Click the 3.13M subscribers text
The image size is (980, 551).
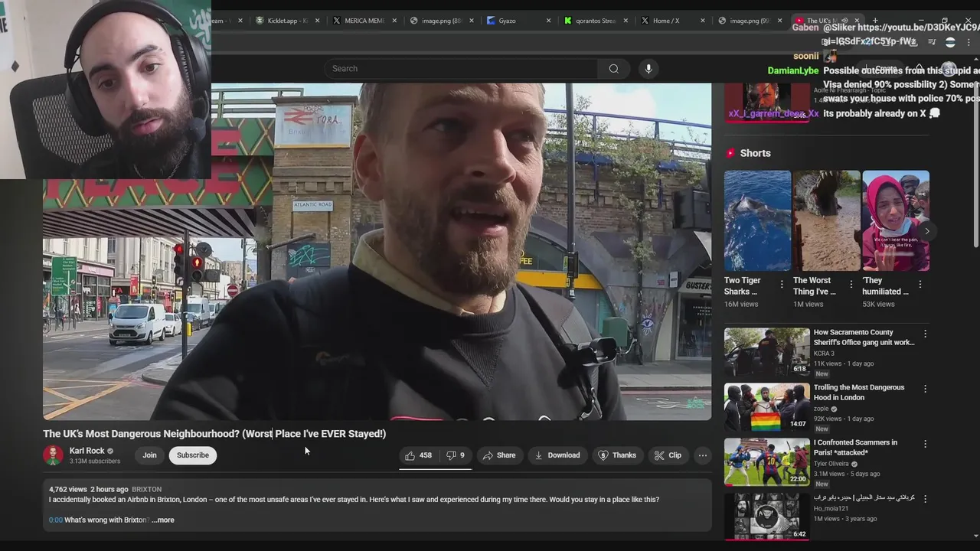95,461
